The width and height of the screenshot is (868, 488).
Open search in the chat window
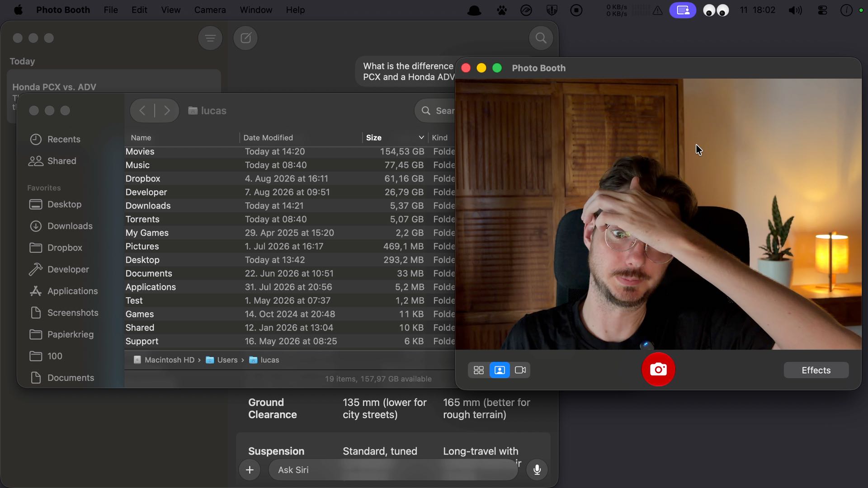coord(541,38)
